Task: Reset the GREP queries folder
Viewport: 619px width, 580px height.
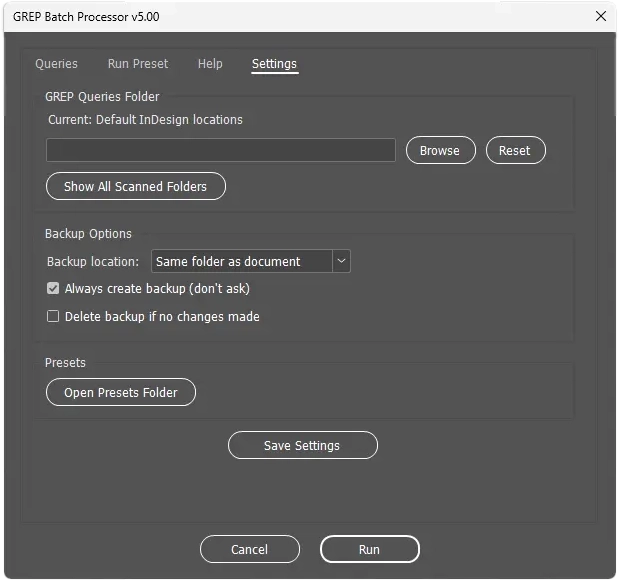Action: click(x=516, y=150)
